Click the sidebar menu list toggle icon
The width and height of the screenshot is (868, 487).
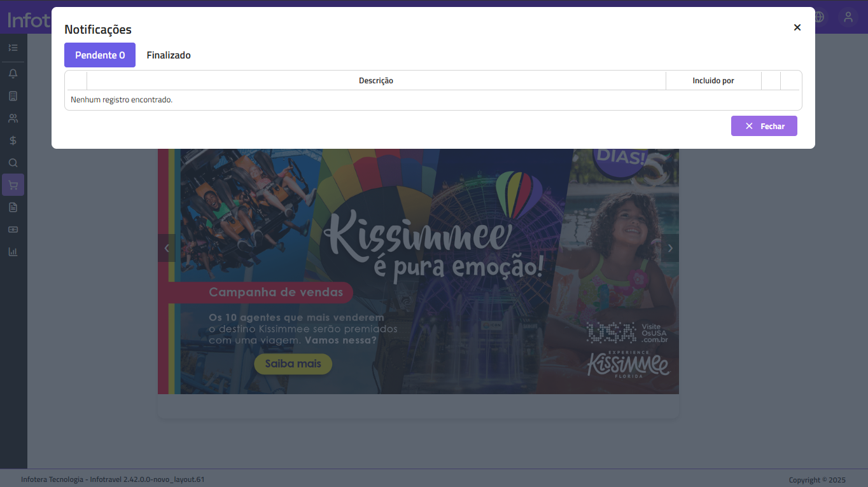tap(13, 48)
